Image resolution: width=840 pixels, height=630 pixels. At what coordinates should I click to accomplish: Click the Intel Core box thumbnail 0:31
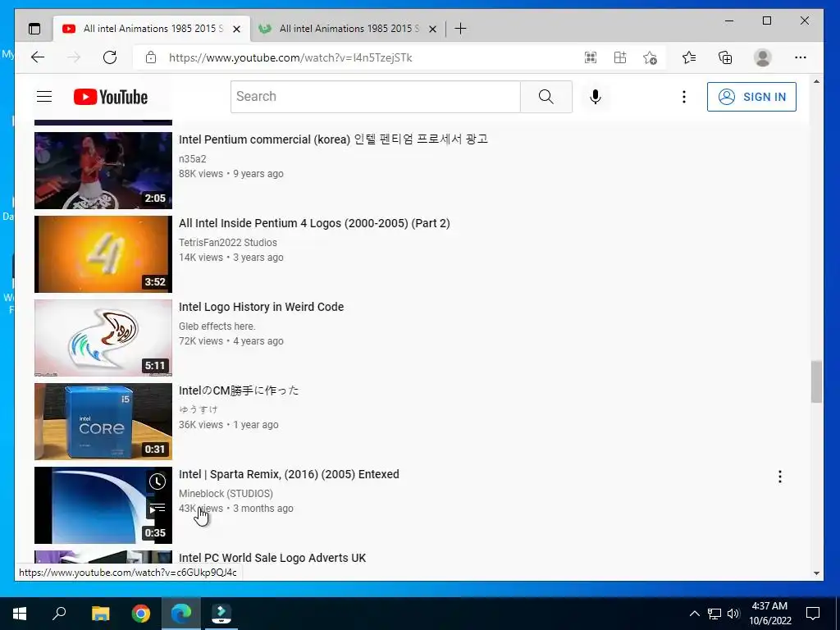(x=103, y=421)
